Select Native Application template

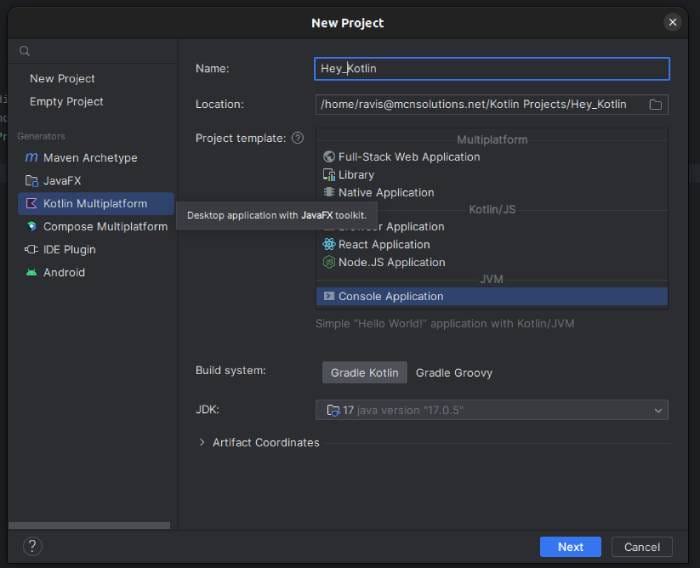tap(492, 192)
